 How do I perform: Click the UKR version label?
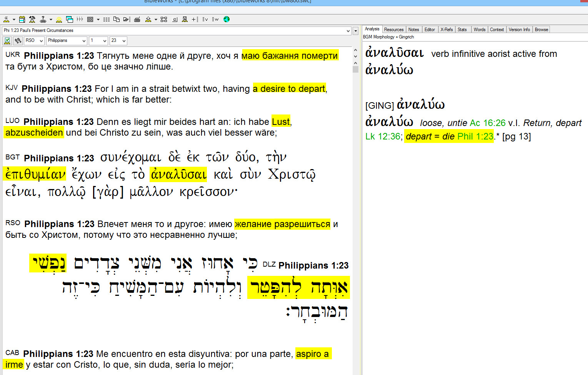[13, 55]
